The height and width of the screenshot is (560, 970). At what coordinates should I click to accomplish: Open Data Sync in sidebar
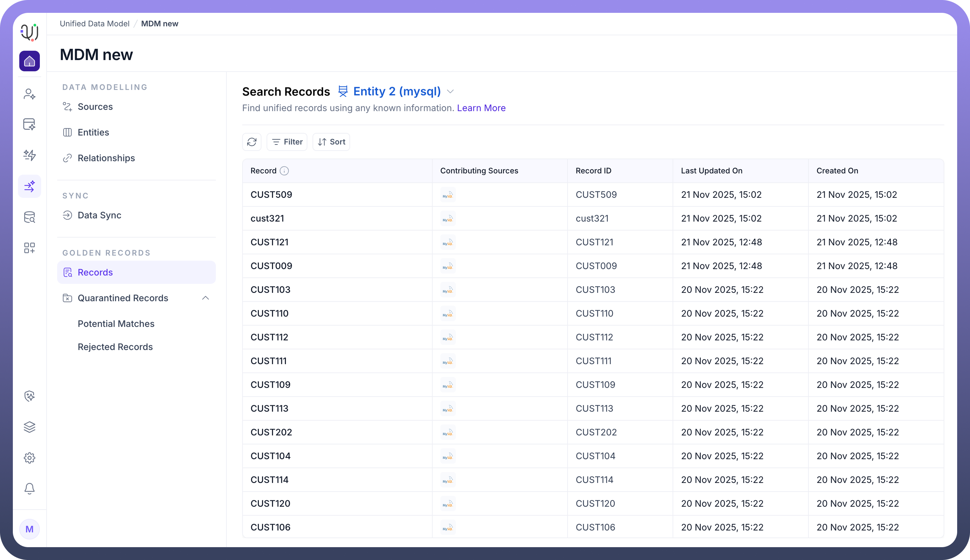tap(99, 215)
